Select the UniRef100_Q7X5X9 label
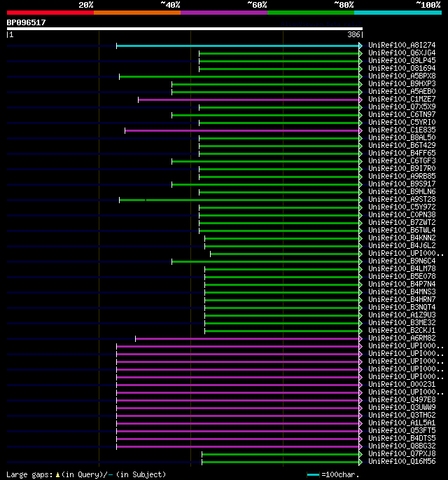 [402, 107]
